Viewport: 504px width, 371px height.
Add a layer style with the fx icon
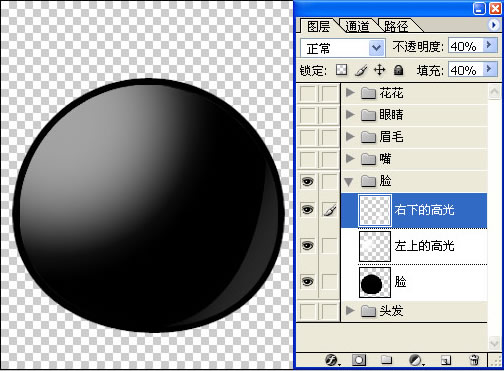point(332,360)
